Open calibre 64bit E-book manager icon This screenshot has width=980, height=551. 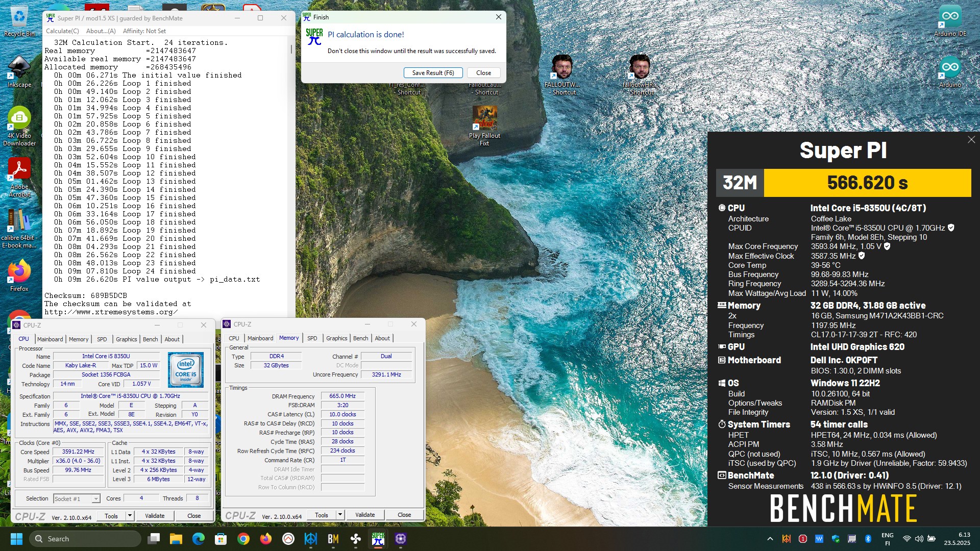pyautogui.click(x=19, y=228)
